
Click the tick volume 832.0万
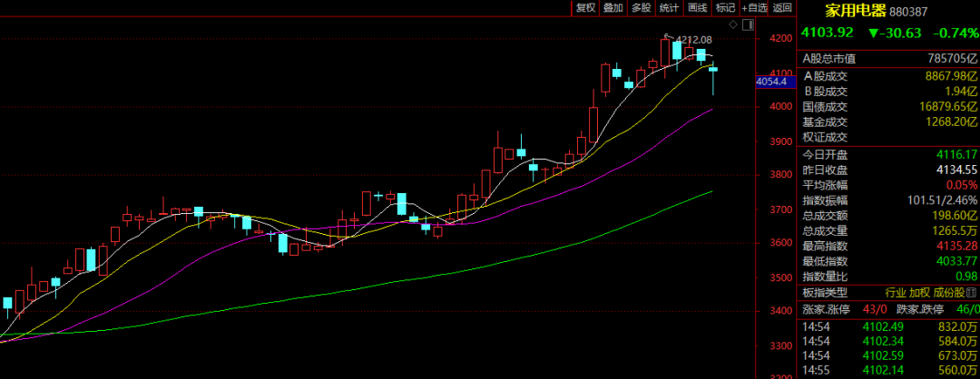[957, 326]
